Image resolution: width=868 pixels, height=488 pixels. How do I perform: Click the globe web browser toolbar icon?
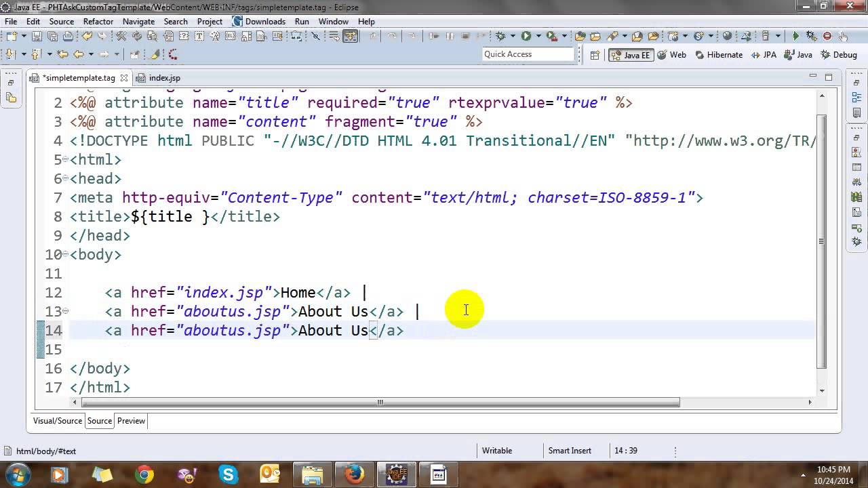click(x=727, y=36)
